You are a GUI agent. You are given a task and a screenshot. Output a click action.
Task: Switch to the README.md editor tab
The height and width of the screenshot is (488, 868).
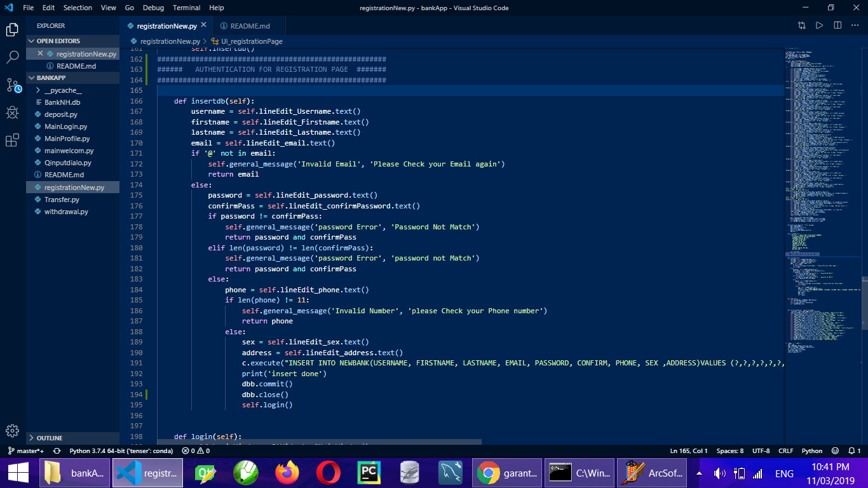tap(249, 26)
